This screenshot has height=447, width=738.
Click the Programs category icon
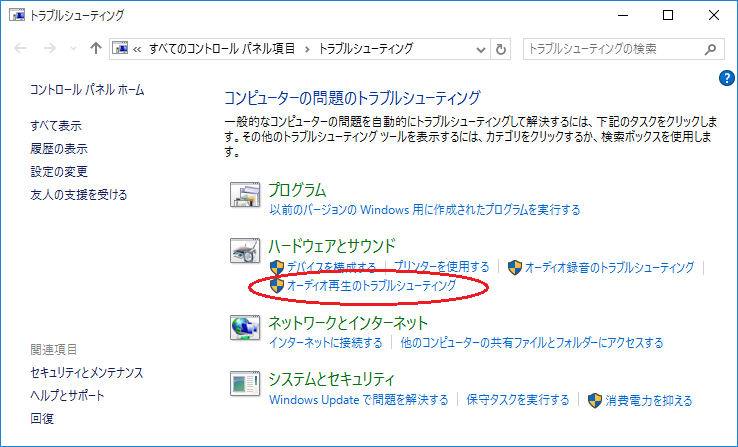coord(245,195)
